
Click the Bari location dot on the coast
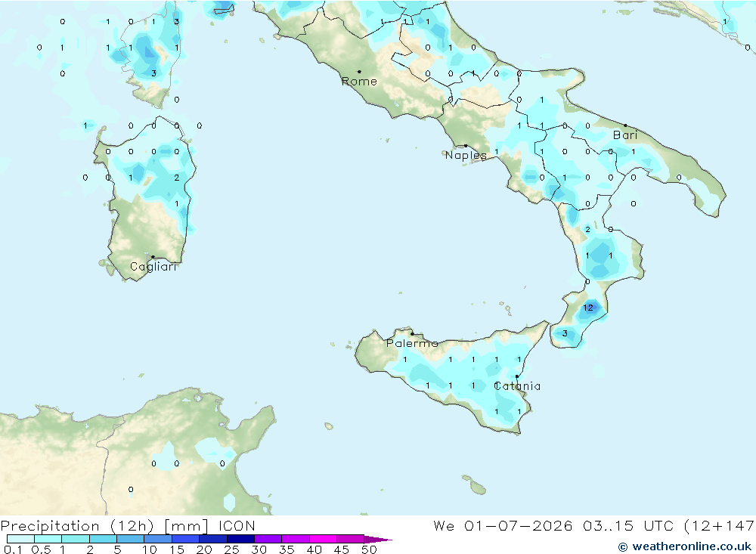pos(625,125)
